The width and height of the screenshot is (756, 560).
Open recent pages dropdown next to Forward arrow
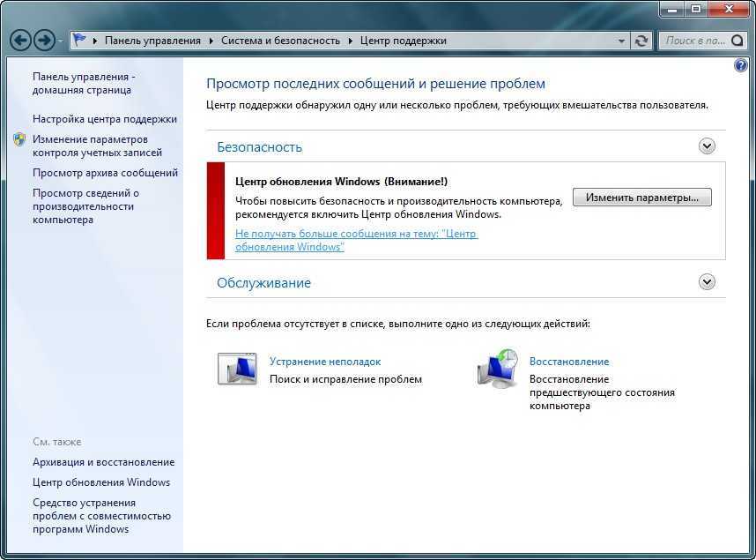click(60, 41)
